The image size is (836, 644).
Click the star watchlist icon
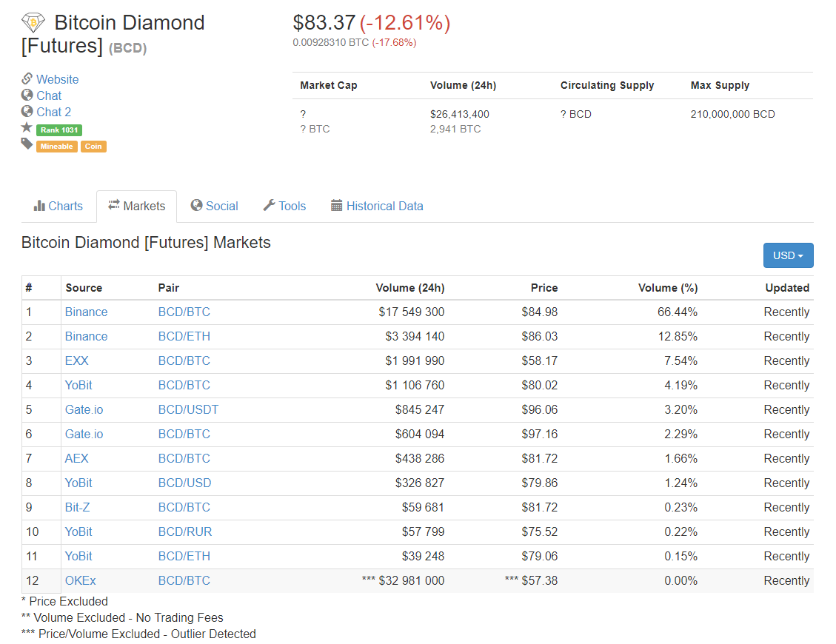point(27,128)
